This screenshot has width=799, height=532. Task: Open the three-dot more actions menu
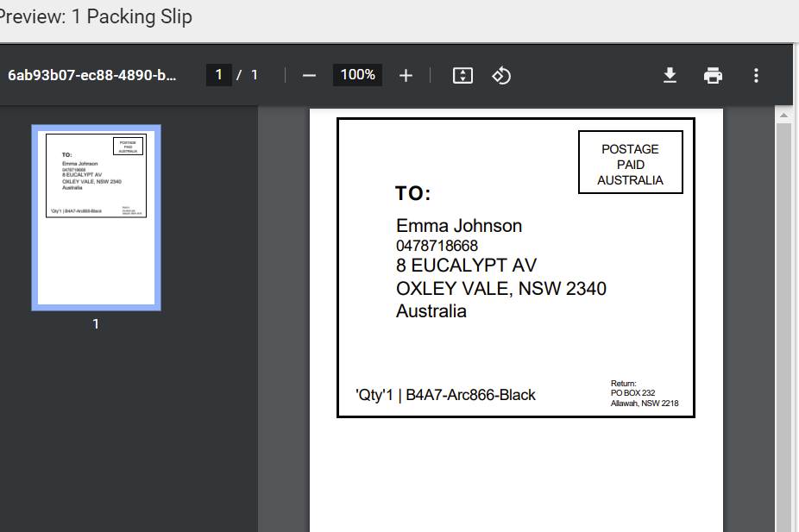point(756,76)
